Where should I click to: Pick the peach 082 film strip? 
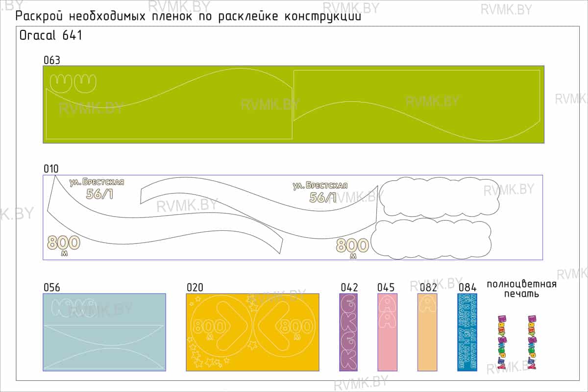(x=427, y=332)
